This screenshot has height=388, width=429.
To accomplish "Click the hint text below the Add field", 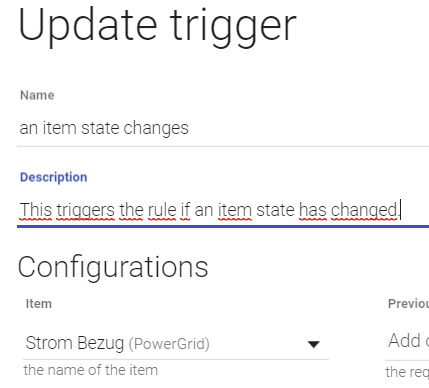I will pyautogui.click(x=407, y=372).
